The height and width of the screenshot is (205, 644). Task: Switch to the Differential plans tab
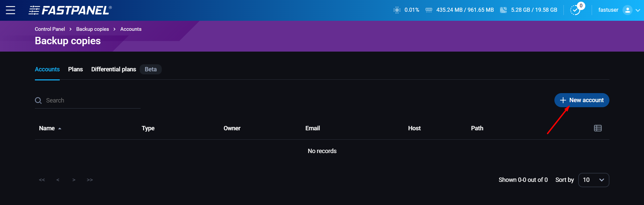point(113,69)
